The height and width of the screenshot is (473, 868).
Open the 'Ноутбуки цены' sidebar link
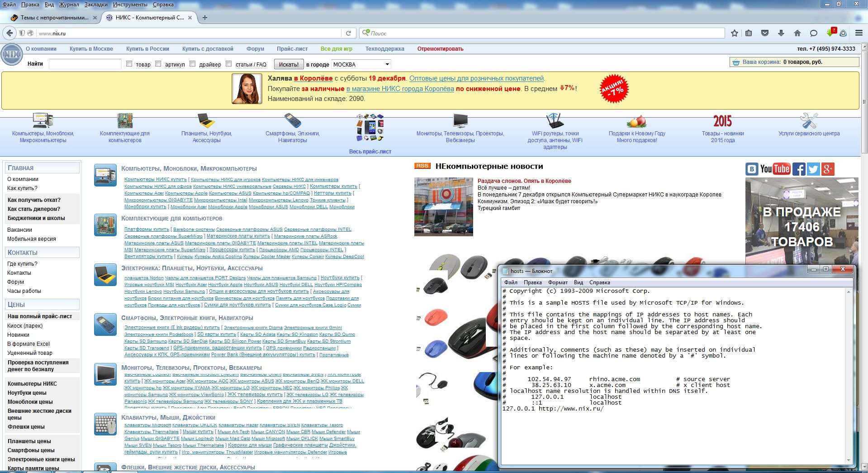click(x=27, y=393)
